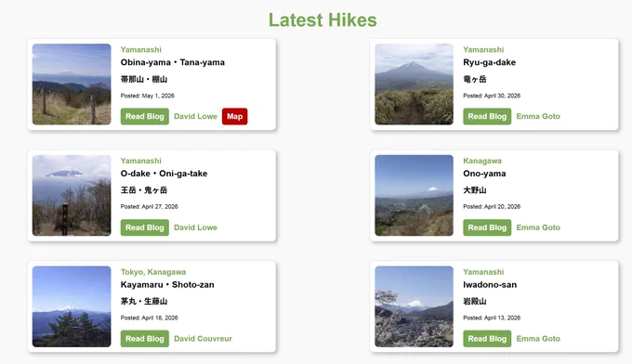
Task: Click the O-dake Oni-ga-take photo thumbnail
Action: click(x=72, y=195)
